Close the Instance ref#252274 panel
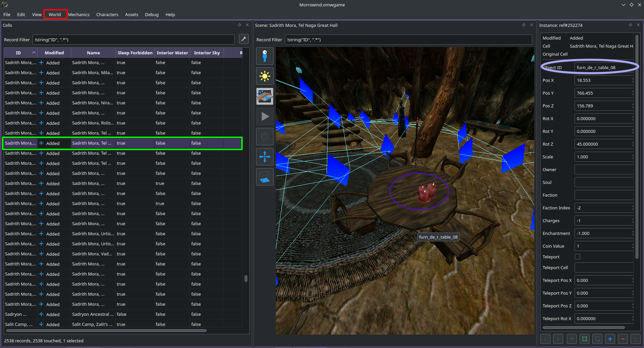Image resolution: width=644 pixels, height=348 pixels. click(638, 25)
